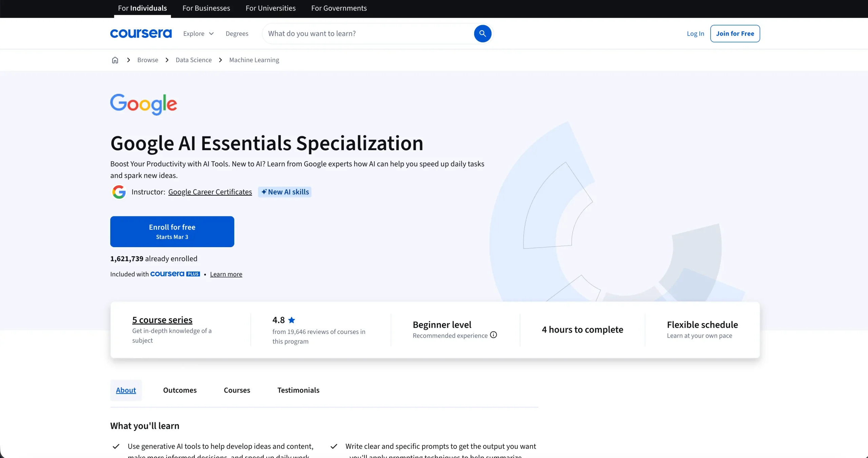The image size is (868, 458).
Task: Open the Browse breadcrumb link
Action: pyautogui.click(x=148, y=60)
